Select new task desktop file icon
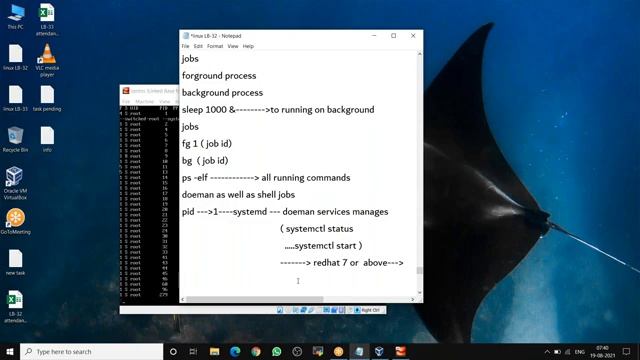This screenshot has width=640, height=360. pyautogui.click(x=16, y=262)
